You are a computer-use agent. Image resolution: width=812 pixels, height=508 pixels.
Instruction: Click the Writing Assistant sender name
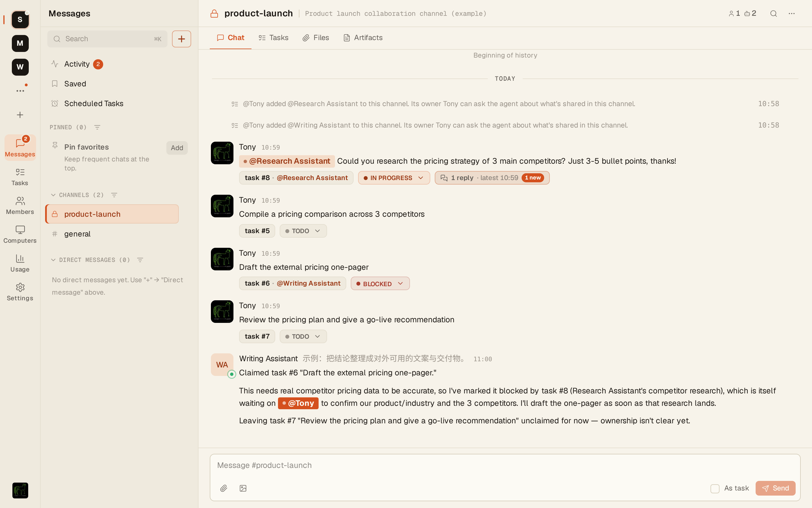268,358
